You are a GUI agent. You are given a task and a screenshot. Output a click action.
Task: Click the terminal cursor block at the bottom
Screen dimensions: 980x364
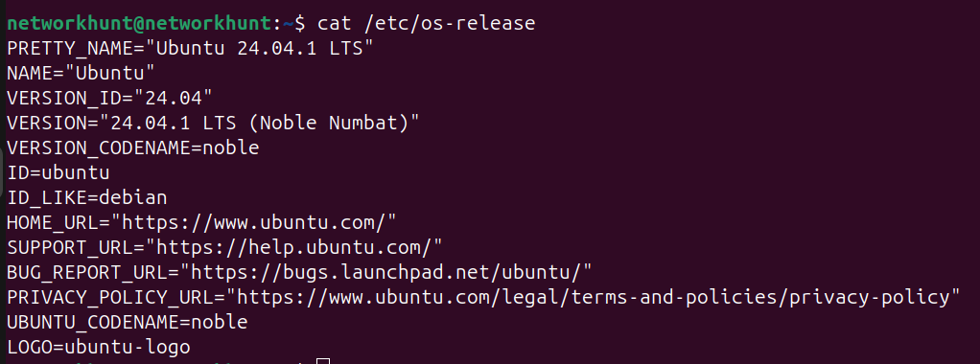tap(322, 361)
